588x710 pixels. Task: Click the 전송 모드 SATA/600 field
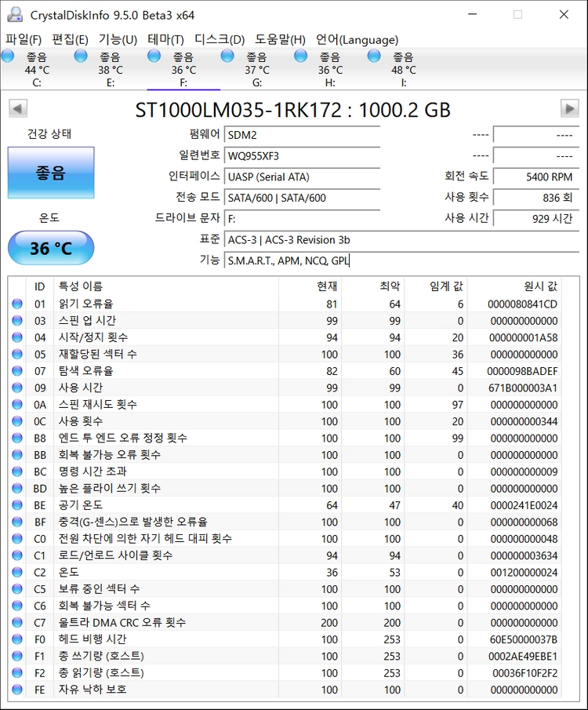coord(302,198)
